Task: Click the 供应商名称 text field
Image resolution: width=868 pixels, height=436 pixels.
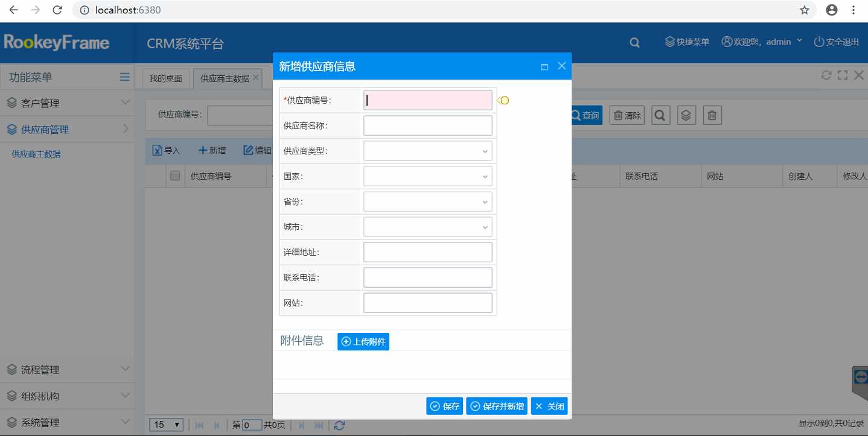Action: (x=428, y=125)
